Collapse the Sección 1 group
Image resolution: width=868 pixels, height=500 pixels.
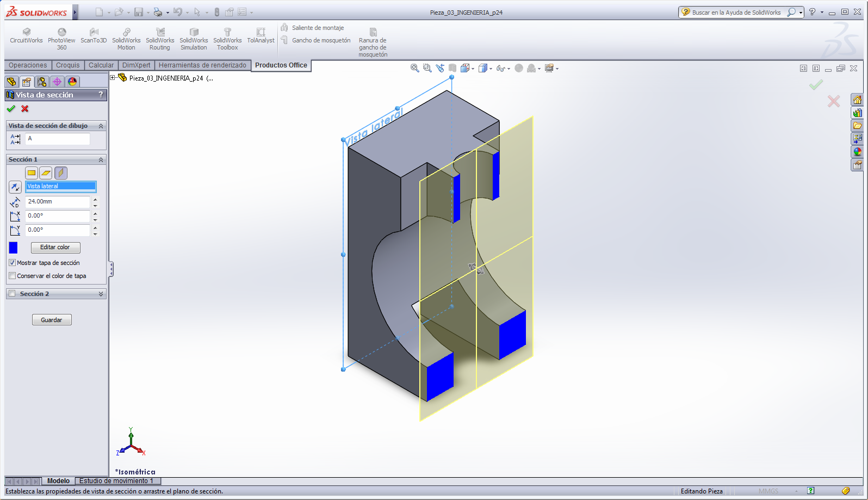pos(101,160)
